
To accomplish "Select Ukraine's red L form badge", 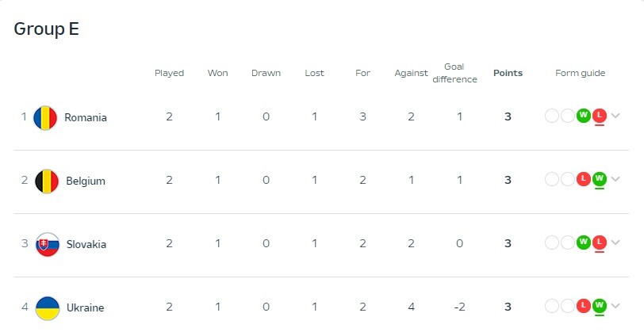I will 583,306.
